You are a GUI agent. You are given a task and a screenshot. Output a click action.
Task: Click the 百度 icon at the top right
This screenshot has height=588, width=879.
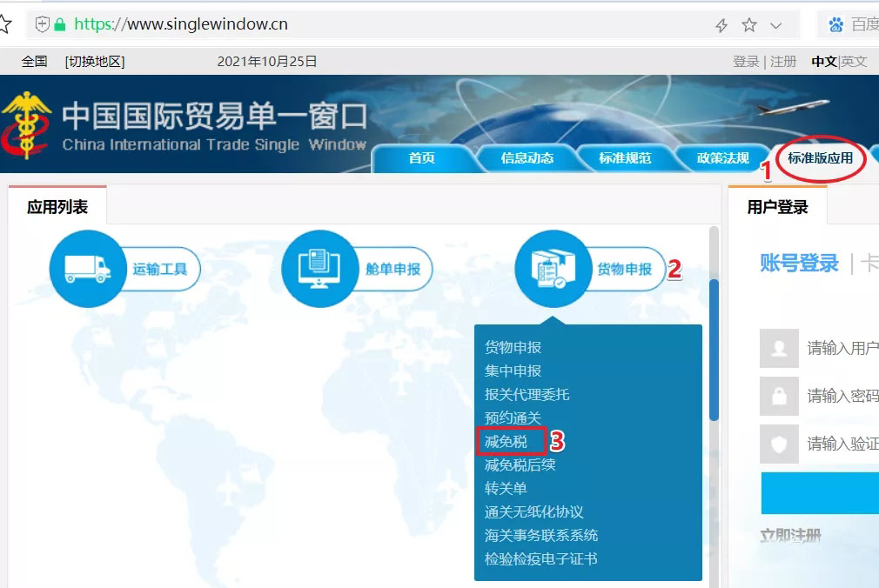833,23
